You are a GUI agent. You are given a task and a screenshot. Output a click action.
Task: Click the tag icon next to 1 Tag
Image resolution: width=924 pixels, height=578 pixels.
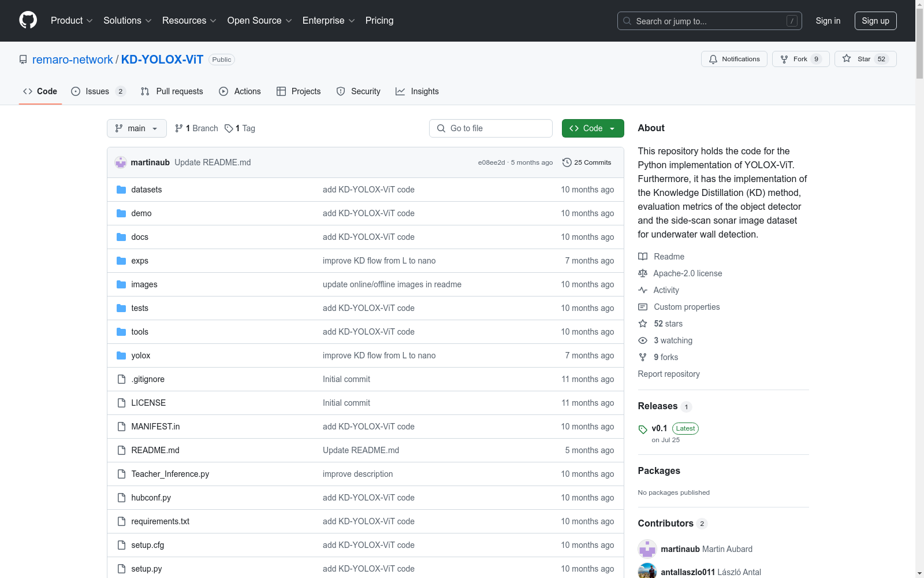(x=229, y=128)
